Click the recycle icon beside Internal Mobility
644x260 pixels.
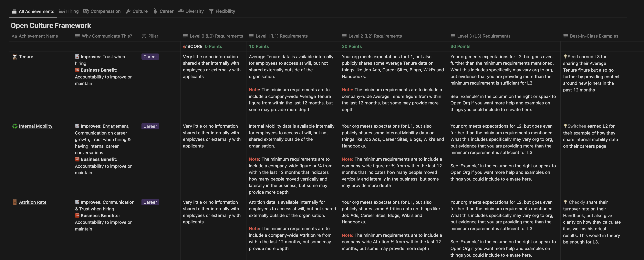point(15,126)
